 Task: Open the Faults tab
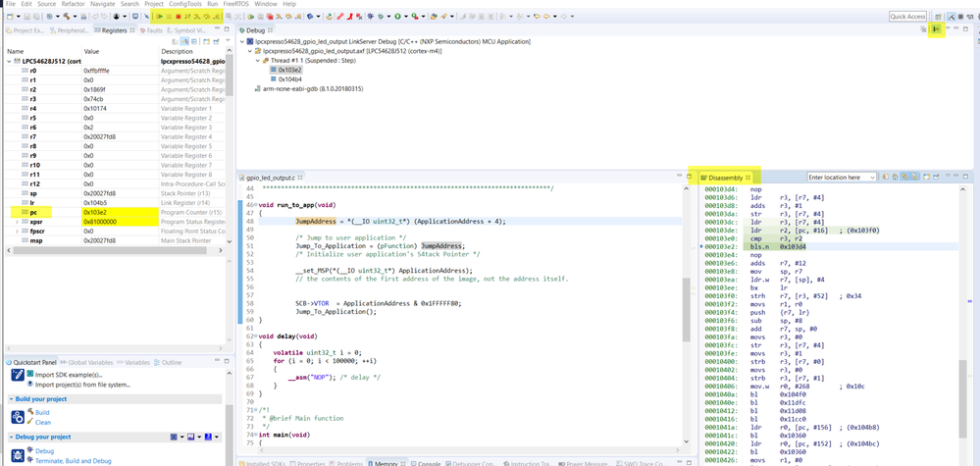pyautogui.click(x=154, y=30)
